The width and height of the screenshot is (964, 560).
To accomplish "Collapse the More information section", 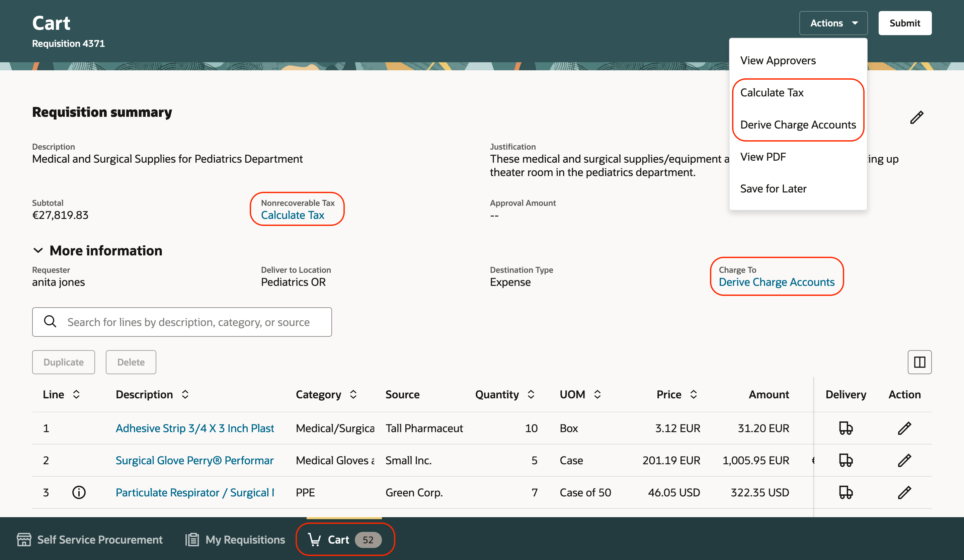I will (38, 251).
